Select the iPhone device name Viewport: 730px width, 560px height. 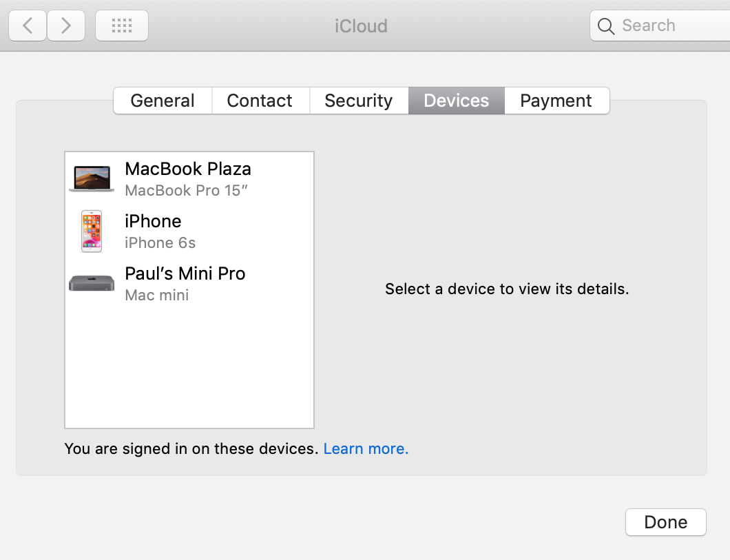coord(153,221)
